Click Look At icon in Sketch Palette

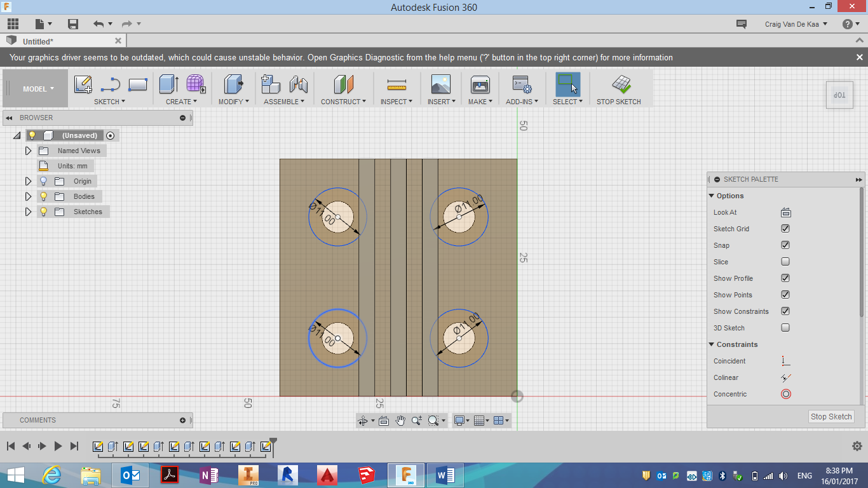click(x=786, y=212)
